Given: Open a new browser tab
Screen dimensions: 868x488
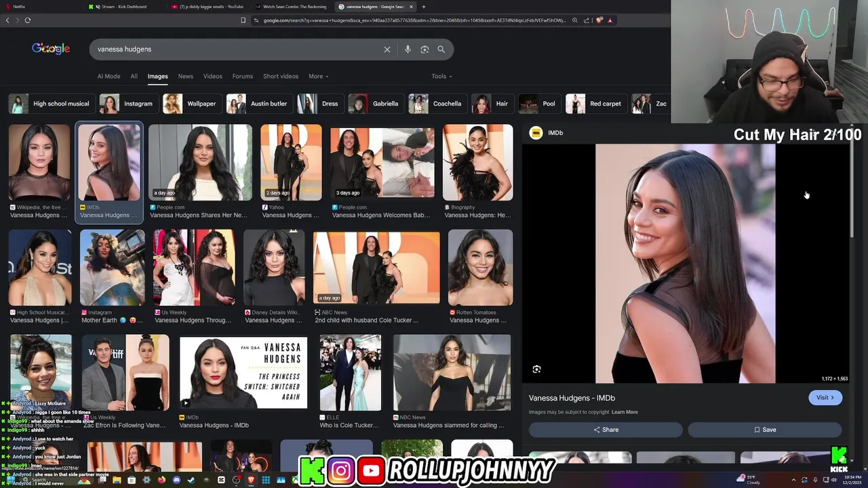Looking at the screenshot, I should pos(423,7).
